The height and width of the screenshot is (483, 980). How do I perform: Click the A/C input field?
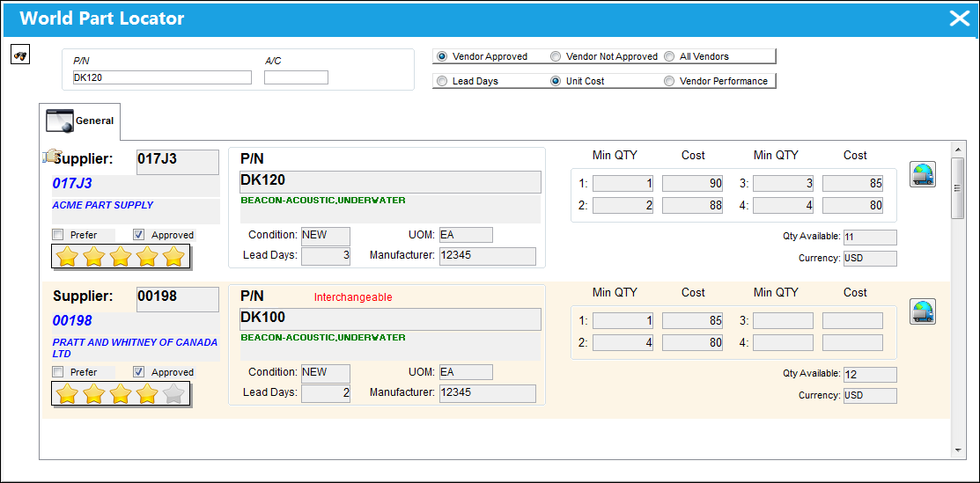point(296,77)
